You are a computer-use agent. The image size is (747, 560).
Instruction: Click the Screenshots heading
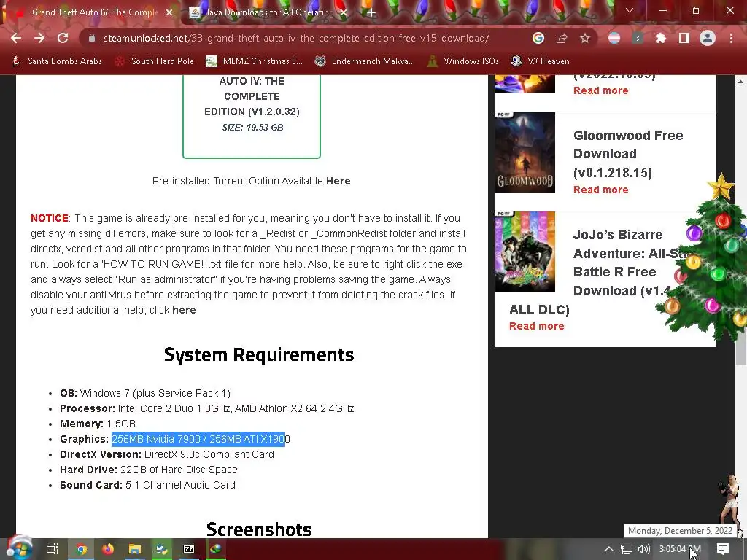coord(259,529)
